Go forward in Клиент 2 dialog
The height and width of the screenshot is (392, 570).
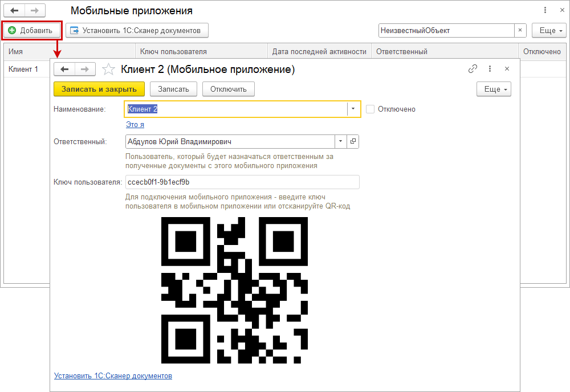[85, 69]
